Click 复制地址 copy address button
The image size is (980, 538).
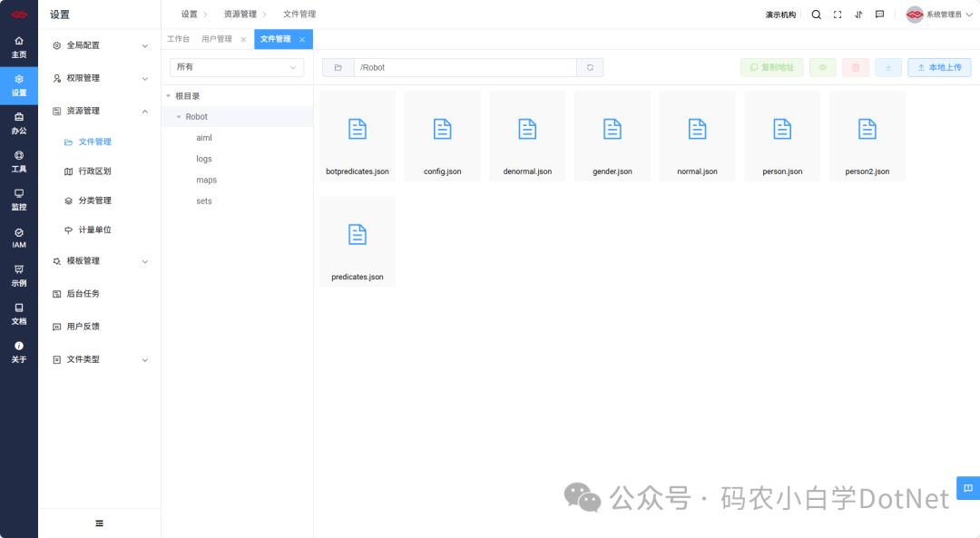(772, 67)
